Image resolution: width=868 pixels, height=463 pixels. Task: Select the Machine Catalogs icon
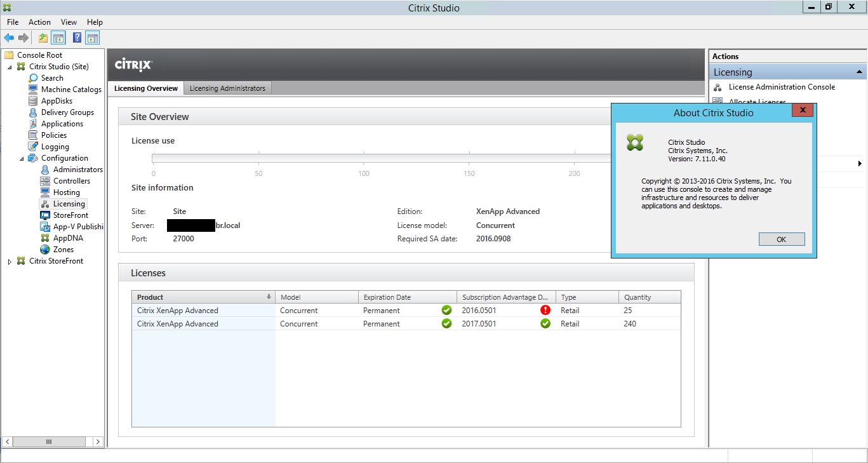coord(34,90)
